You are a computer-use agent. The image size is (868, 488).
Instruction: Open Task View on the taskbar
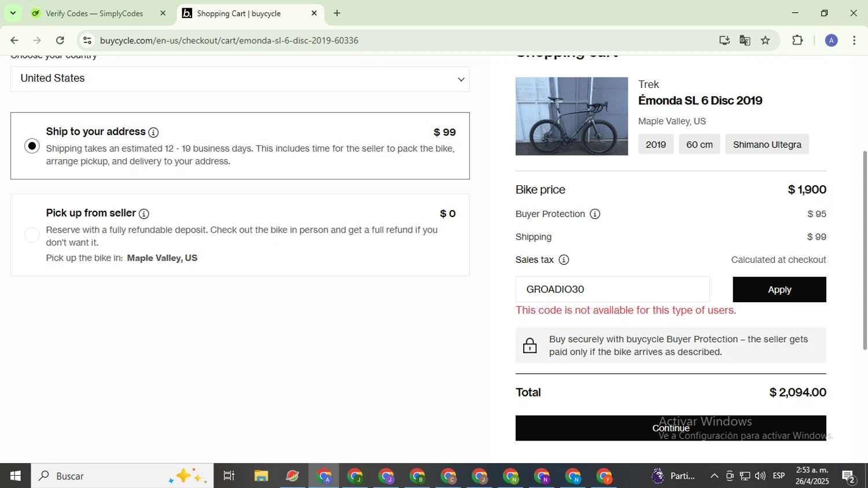pos(229,476)
